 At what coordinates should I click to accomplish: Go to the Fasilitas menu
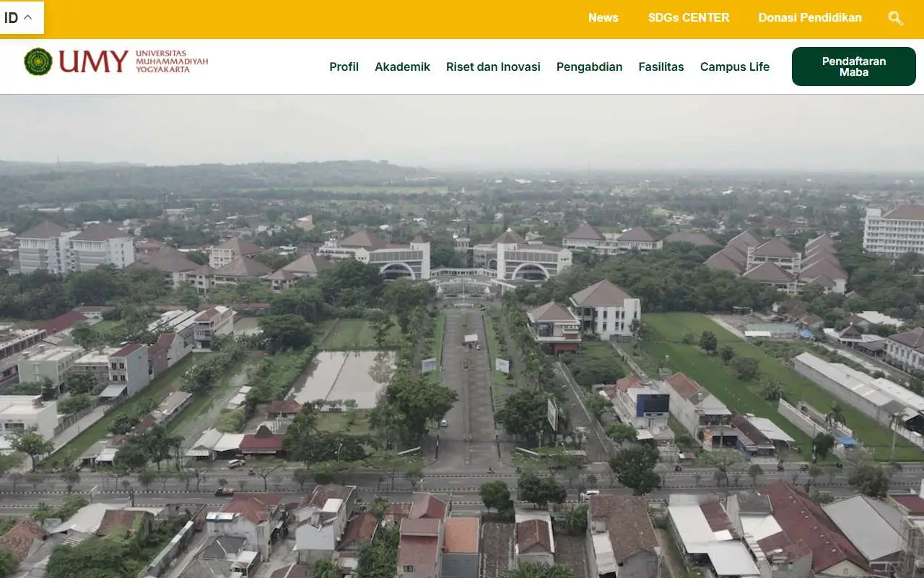point(661,66)
